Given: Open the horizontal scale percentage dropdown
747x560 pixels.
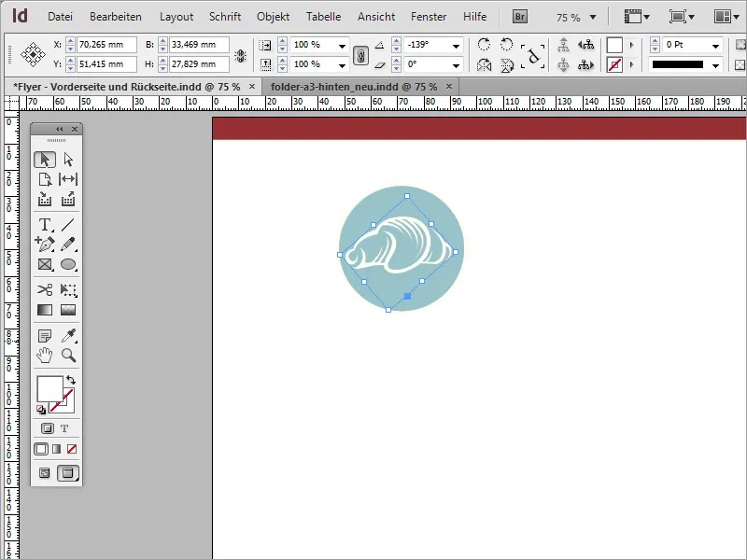Looking at the screenshot, I should pos(342,46).
